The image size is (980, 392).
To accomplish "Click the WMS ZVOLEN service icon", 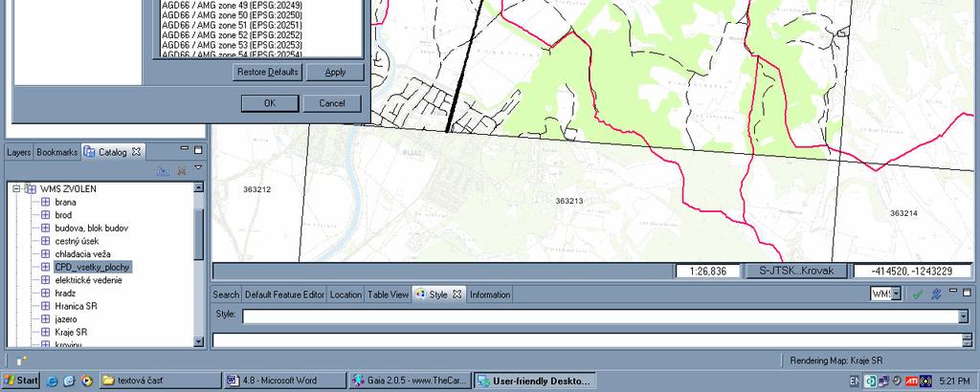I will (x=30, y=188).
